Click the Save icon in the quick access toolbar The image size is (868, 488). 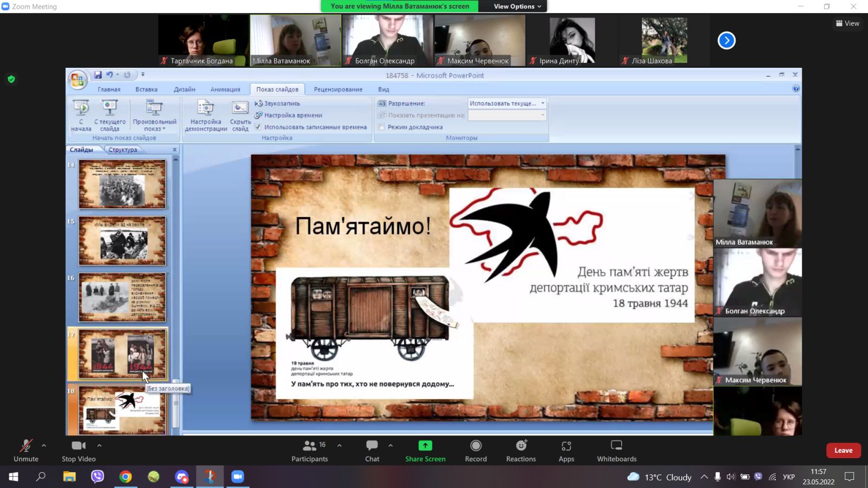tap(98, 75)
